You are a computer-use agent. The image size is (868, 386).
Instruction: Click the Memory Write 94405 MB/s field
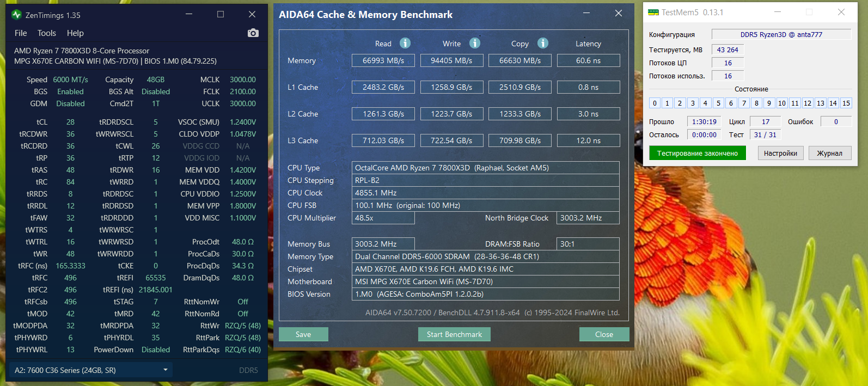(x=451, y=60)
